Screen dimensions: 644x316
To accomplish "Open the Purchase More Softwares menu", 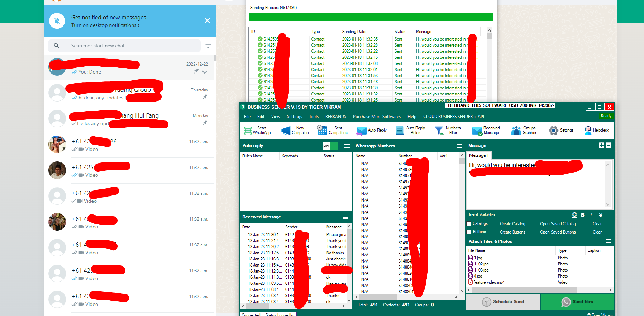I will [377, 117].
